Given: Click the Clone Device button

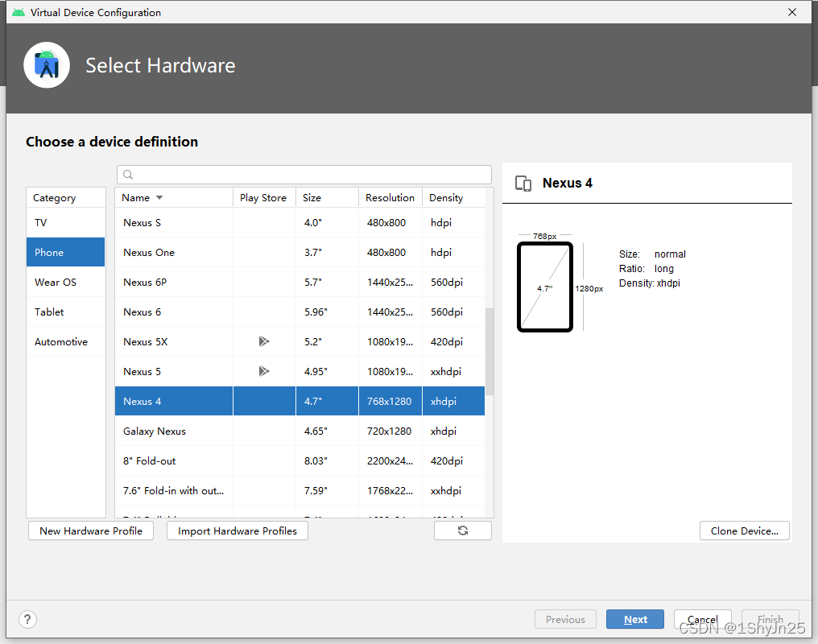Looking at the screenshot, I should click(x=745, y=530).
